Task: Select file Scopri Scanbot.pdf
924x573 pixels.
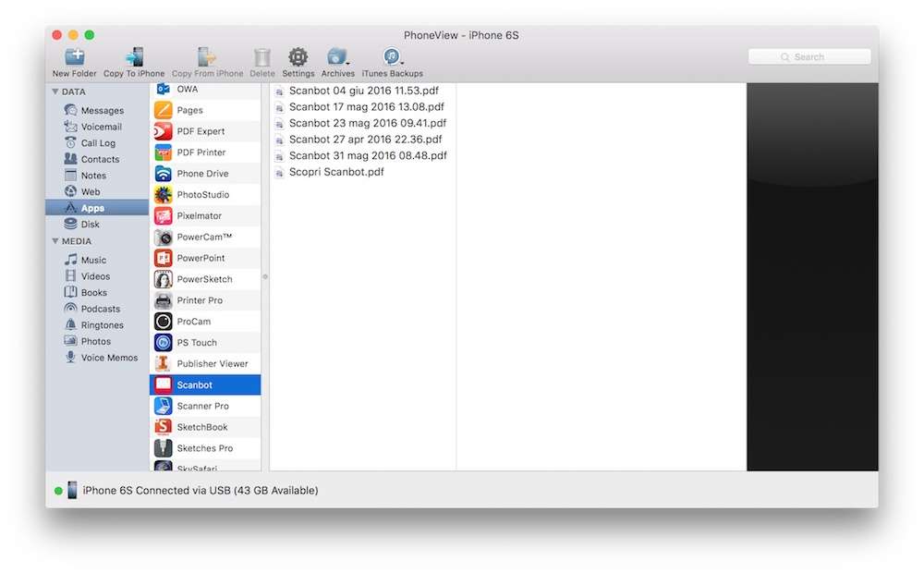Action: point(335,172)
